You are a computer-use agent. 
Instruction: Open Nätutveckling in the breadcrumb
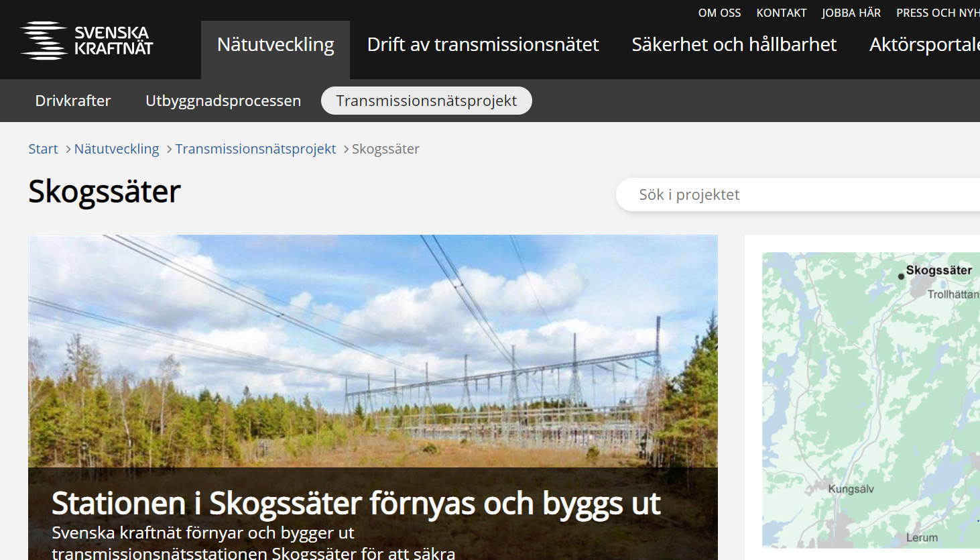click(x=117, y=149)
